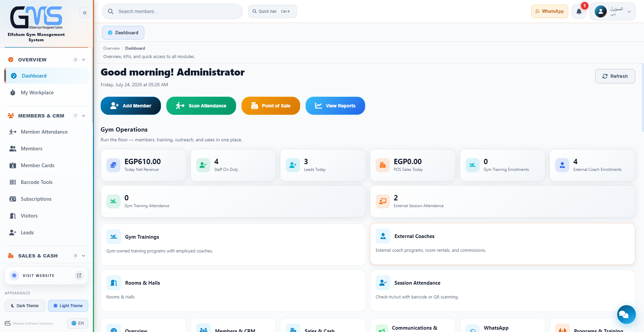Viewport: 644px width, 332px height.
Task: Toggle the EN language button
Action: (78, 323)
